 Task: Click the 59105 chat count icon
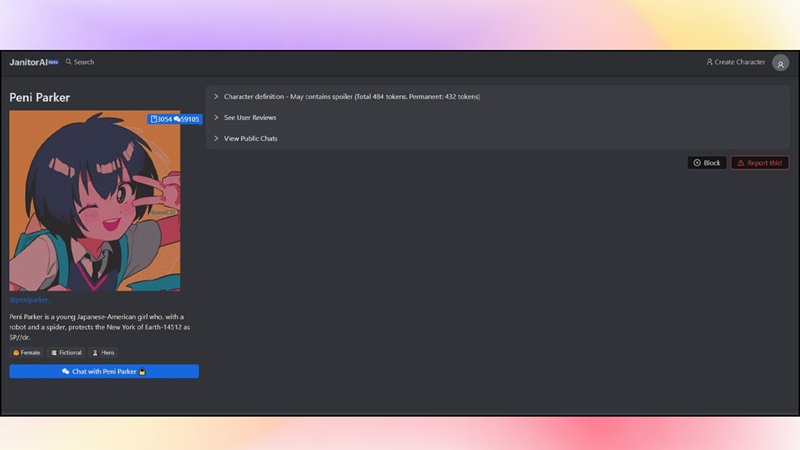click(x=177, y=119)
